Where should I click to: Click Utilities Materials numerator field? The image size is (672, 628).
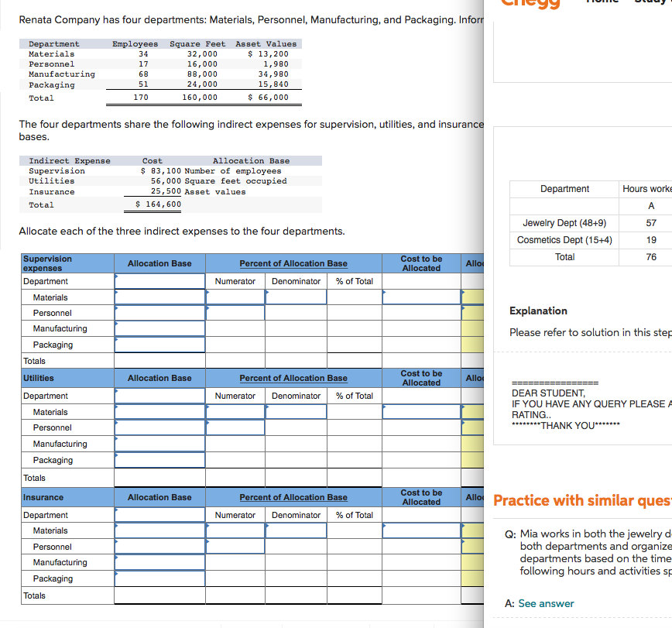[235, 411]
